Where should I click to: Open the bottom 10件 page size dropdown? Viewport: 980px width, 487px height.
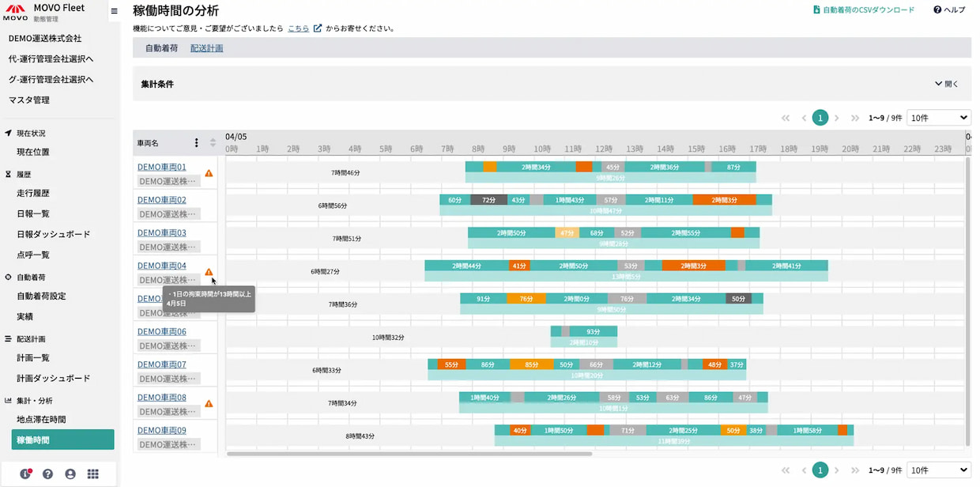pos(939,470)
